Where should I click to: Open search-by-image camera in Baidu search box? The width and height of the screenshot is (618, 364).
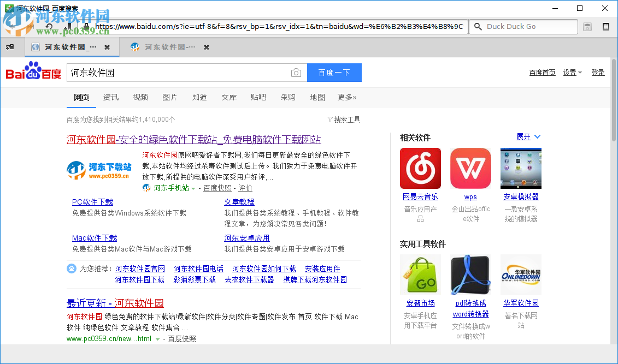[296, 72]
